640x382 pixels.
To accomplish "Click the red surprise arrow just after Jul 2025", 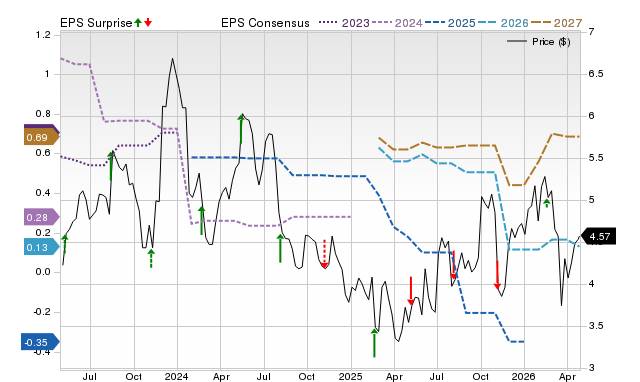I will [x=453, y=265].
